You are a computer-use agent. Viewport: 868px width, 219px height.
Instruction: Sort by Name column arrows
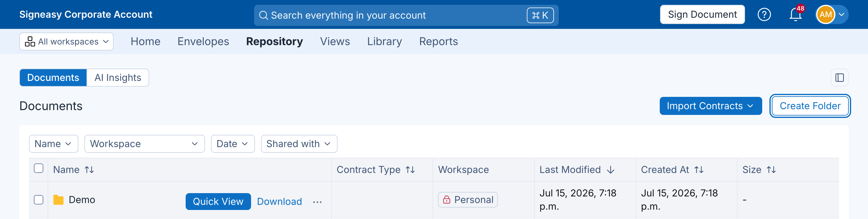[89, 170]
